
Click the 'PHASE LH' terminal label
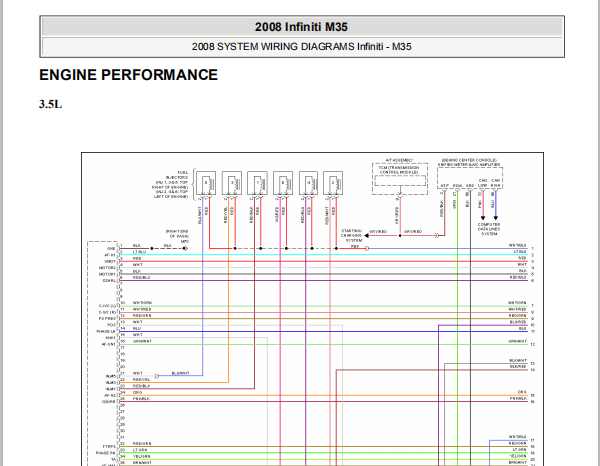tap(106, 332)
